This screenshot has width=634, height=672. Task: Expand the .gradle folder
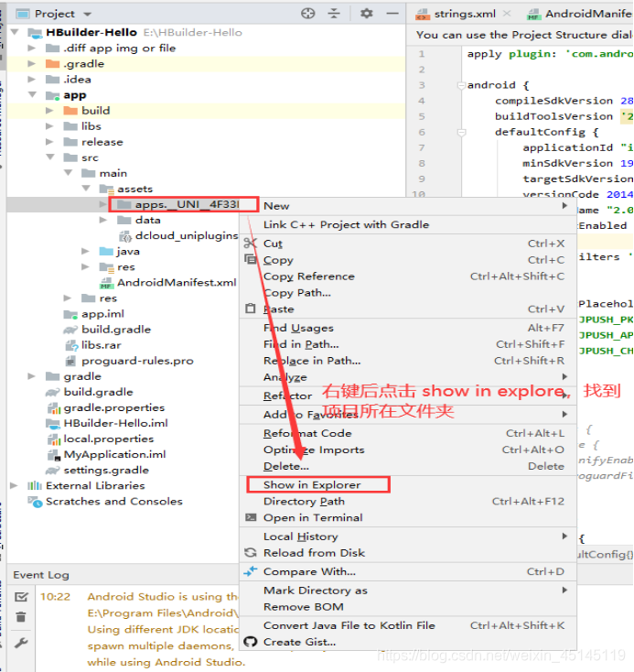tap(31, 64)
